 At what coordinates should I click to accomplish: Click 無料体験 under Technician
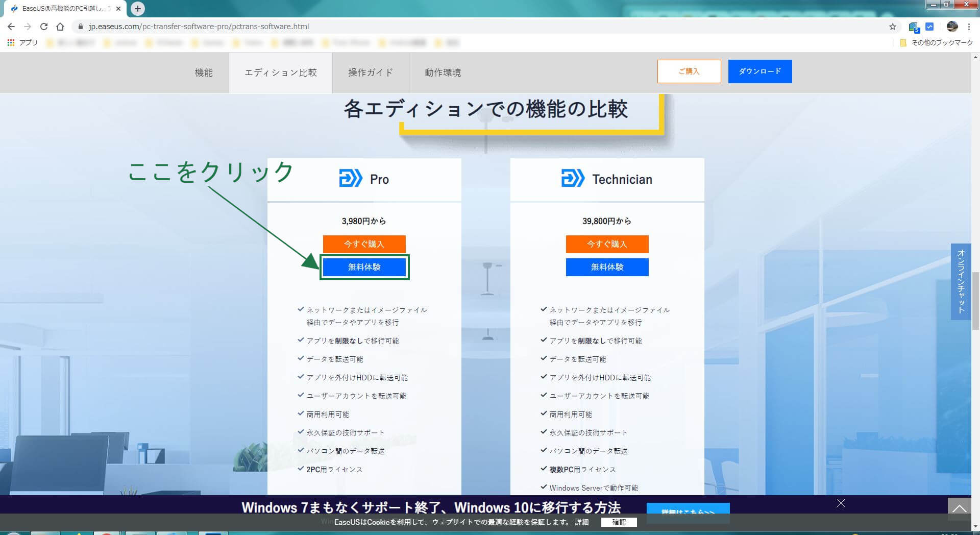pyautogui.click(x=607, y=267)
